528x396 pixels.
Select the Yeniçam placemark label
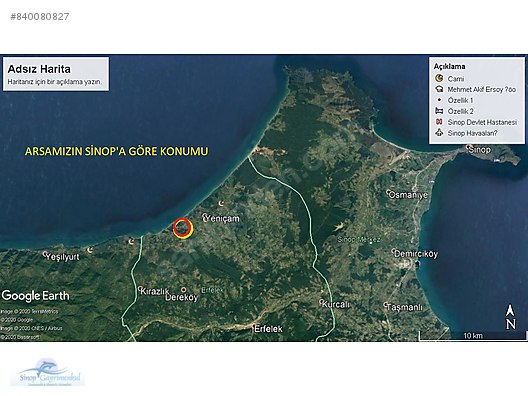point(221,219)
